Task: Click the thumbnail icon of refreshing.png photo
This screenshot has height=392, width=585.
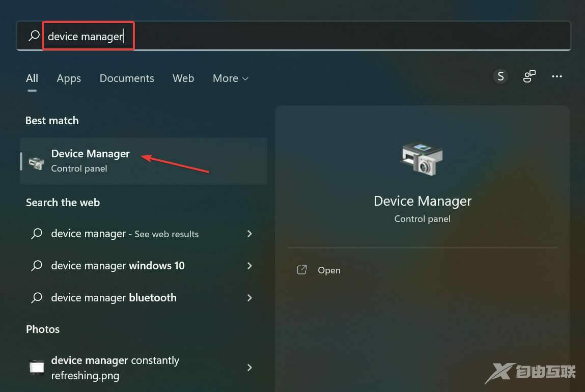Action: point(37,367)
